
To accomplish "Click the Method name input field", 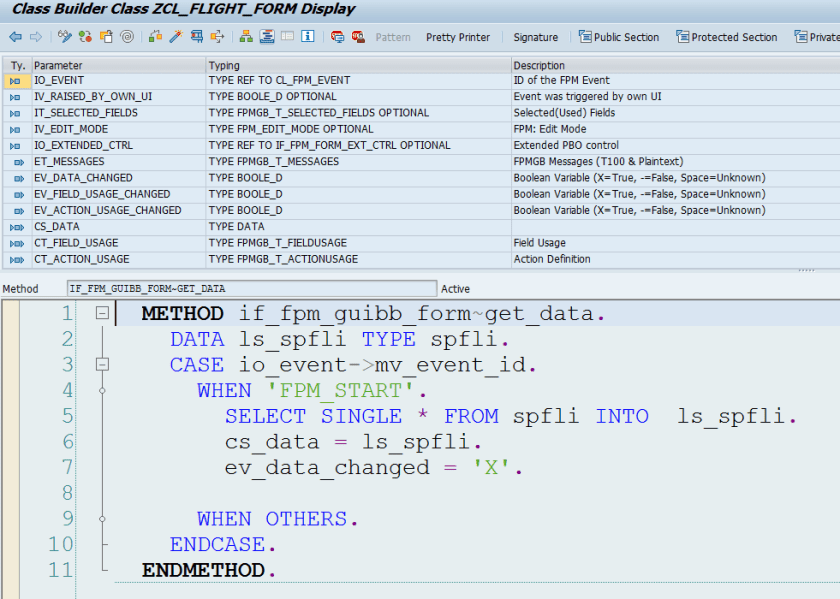I will click(x=251, y=289).
